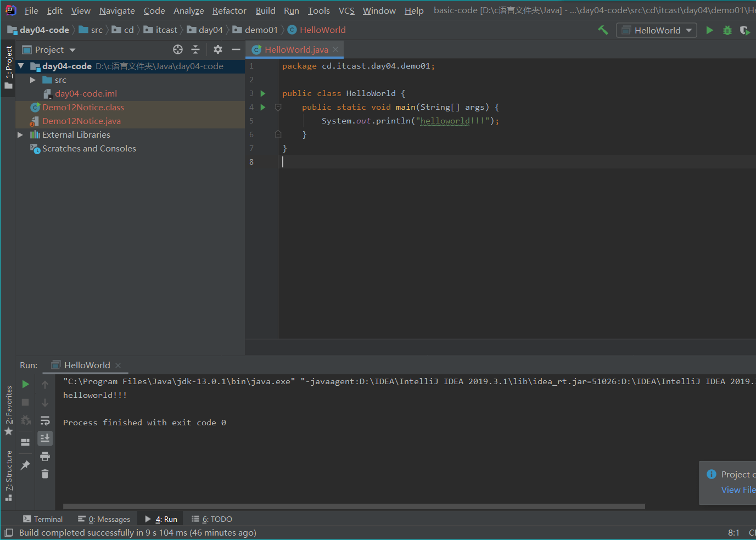Click the run console horizontal scrollbar

354,507
